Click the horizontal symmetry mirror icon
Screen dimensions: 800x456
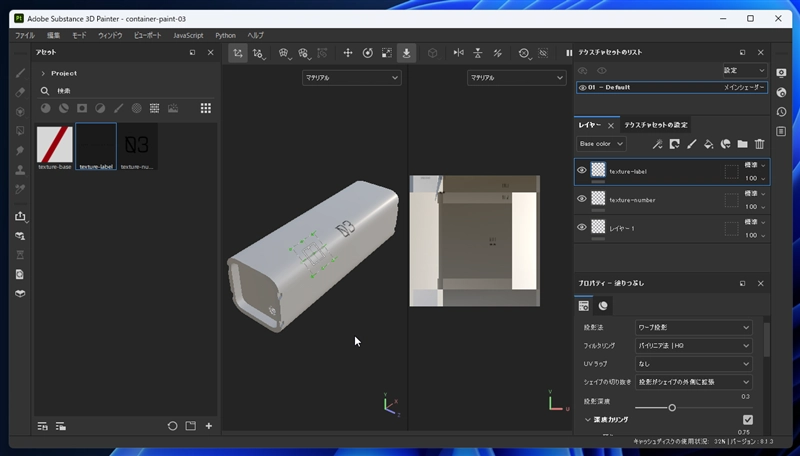pyautogui.click(x=459, y=53)
